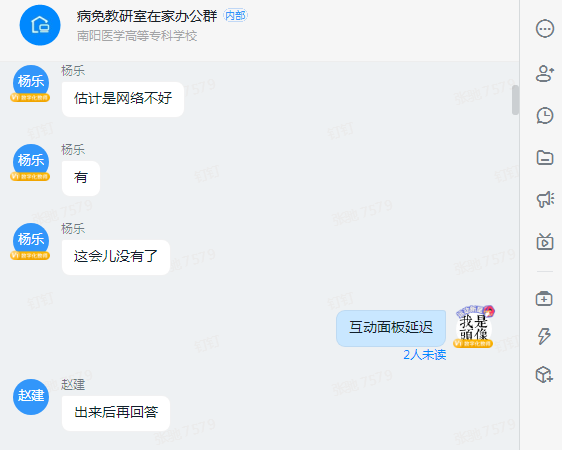Open the group announcement megaphone icon

(544, 199)
